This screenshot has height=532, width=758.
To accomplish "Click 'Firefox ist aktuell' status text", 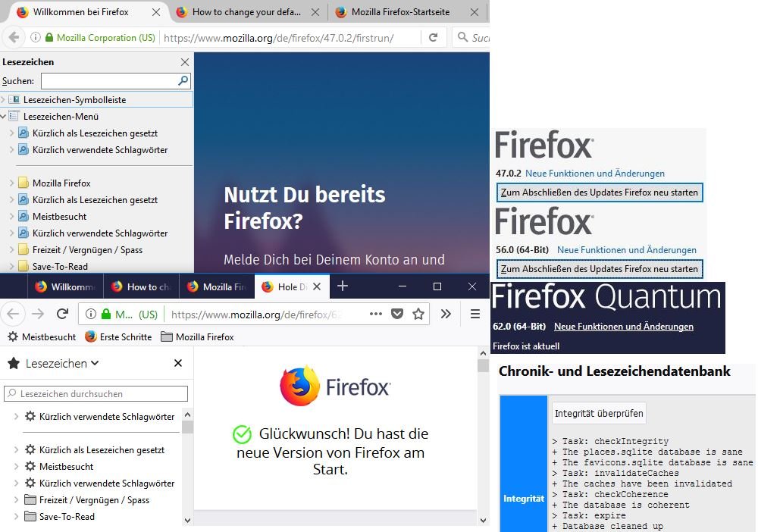I will tap(526, 346).
